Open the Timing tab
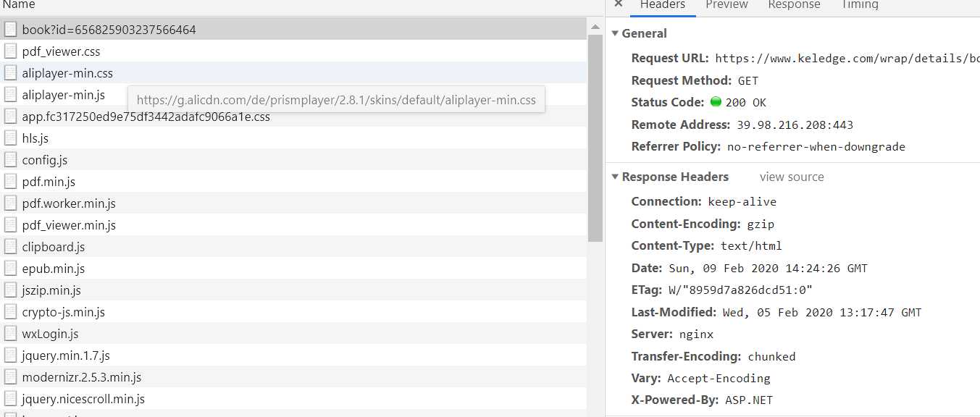The width and height of the screenshot is (980, 417). tap(860, 5)
